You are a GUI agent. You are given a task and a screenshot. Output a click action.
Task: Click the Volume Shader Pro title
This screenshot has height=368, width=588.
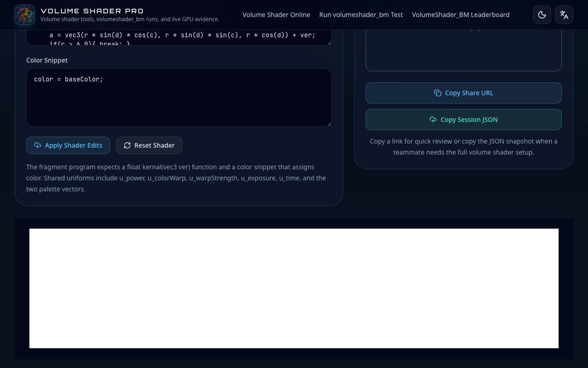(x=92, y=11)
